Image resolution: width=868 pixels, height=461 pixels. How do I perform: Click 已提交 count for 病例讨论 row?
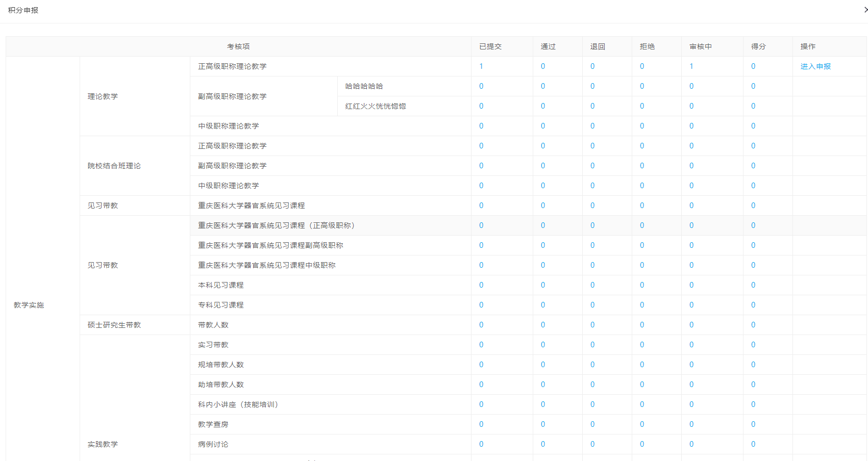click(481, 444)
